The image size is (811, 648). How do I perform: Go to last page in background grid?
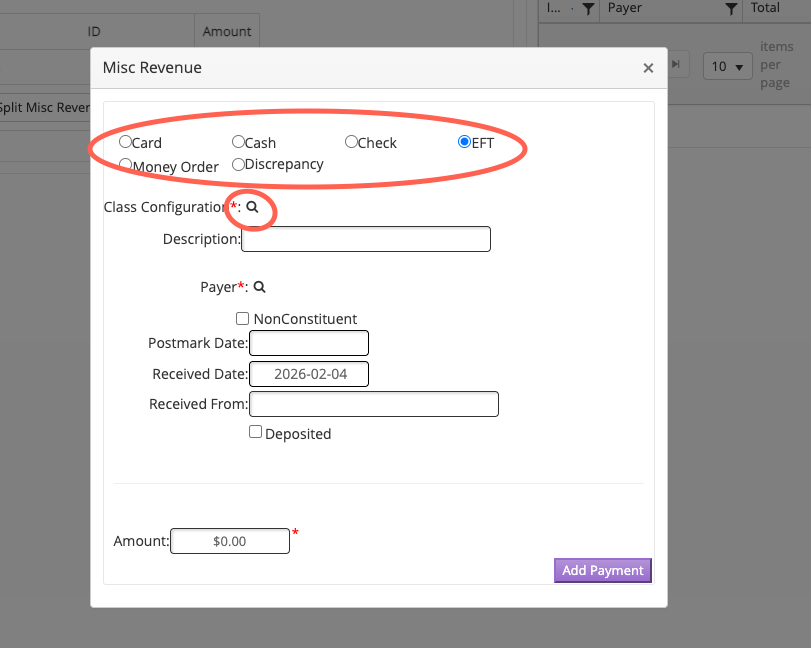676,64
